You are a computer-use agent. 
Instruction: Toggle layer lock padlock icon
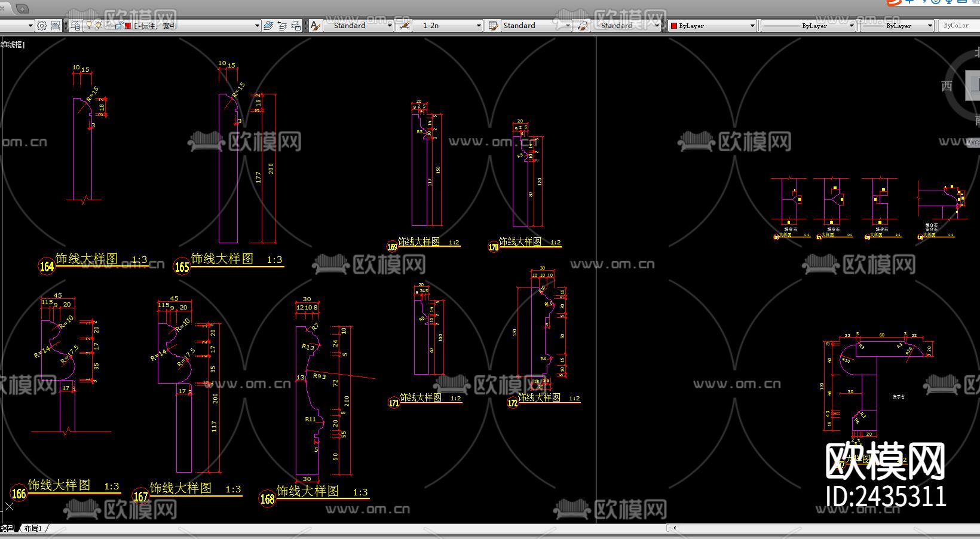pyautogui.click(x=118, y=26)
